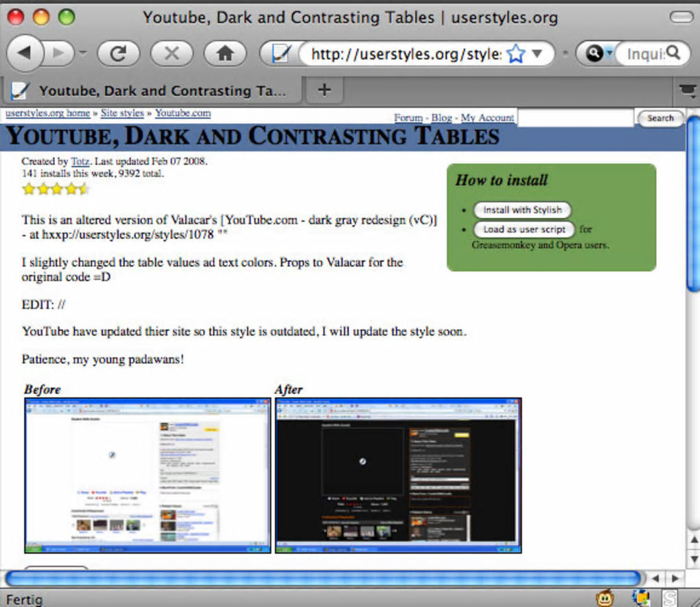Screen dimensions: 700x607
Task: Open the back/forward history dropdown arrow
Action: (x=82, y=53)
